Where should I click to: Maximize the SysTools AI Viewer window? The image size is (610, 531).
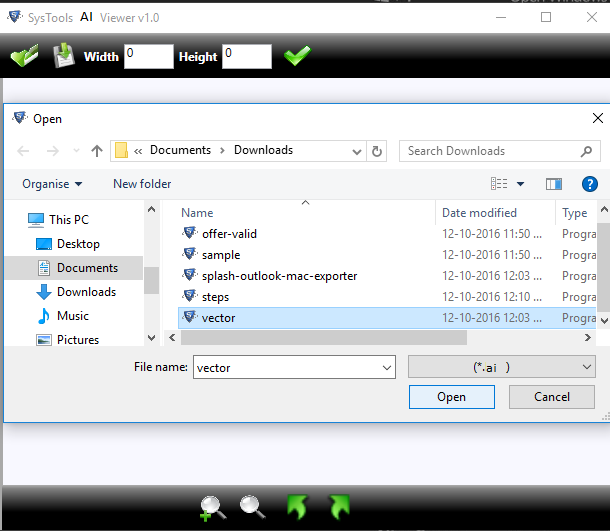click(x=546, y=17)
